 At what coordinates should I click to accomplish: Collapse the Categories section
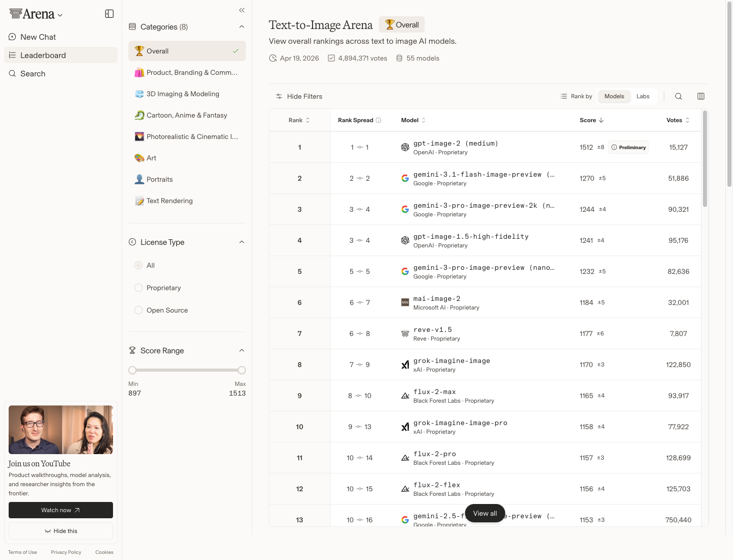tap(242, 26)
